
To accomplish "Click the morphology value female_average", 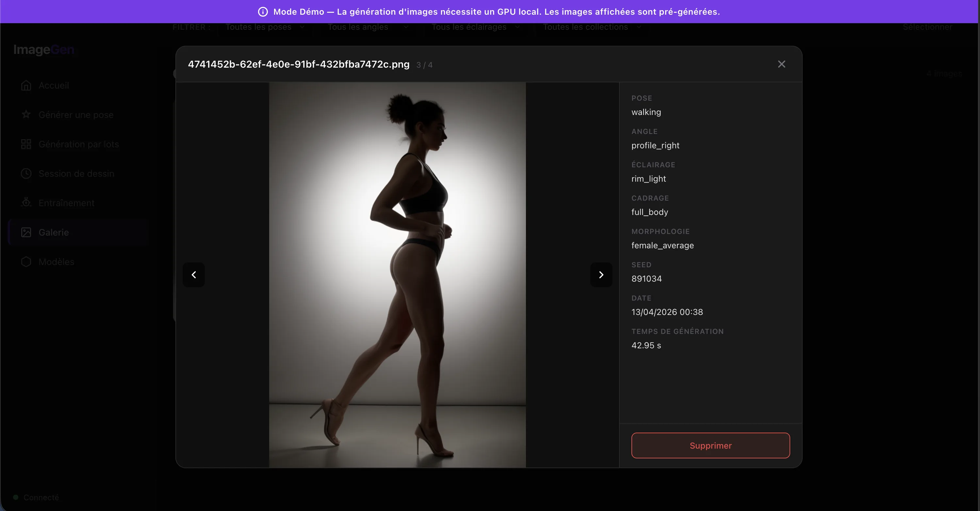I will [663, 245].
